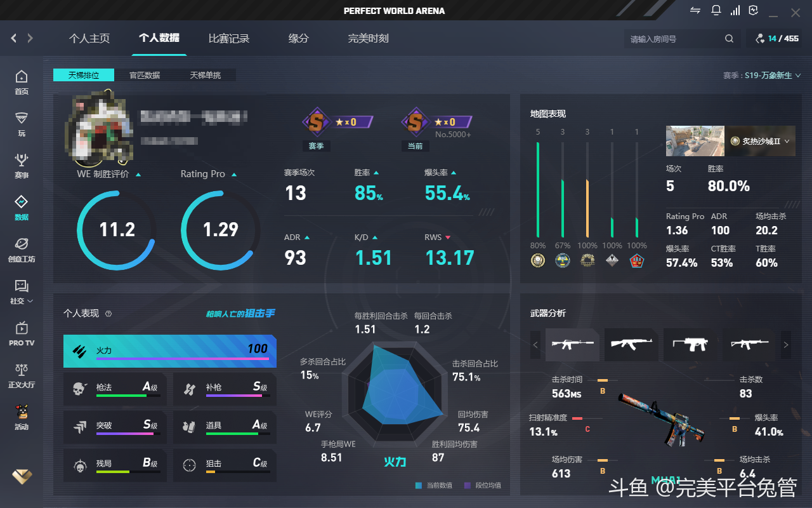Open the 完美时刻 tab

click(368, 39)
